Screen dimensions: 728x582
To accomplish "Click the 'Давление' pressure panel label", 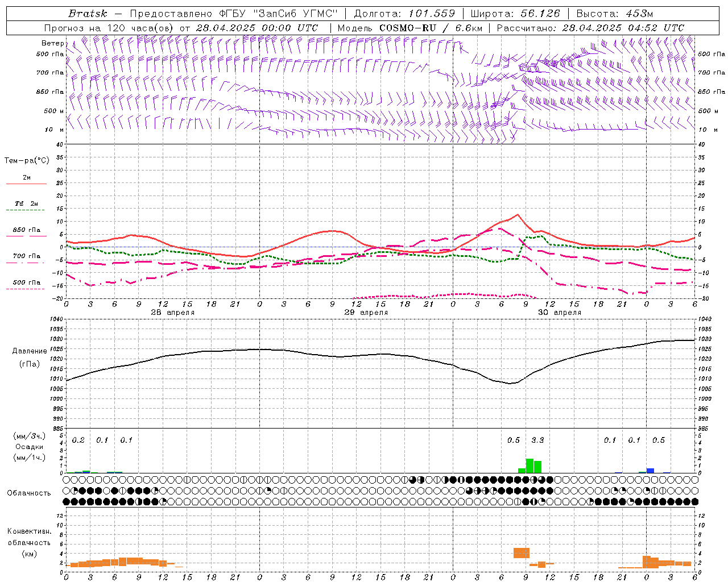I will (x=29, y=351).
